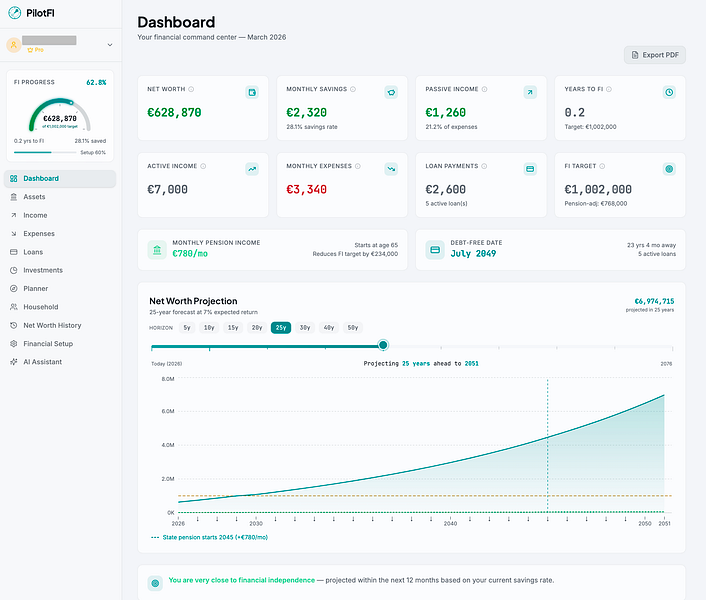Screen dimensions: 706x600
Task: Click the Monthly Savings info icon
Action: pyautogui.click(x=353, y=90)
